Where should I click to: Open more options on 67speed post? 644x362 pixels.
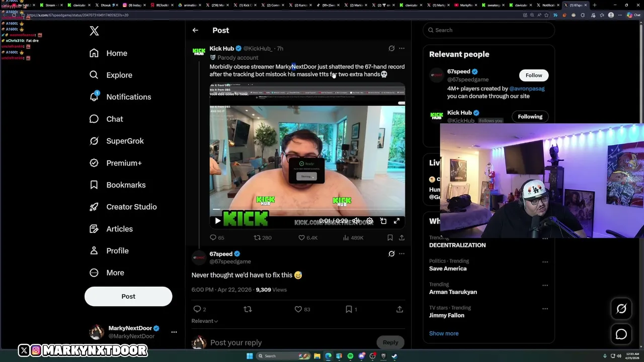point(401,253)
